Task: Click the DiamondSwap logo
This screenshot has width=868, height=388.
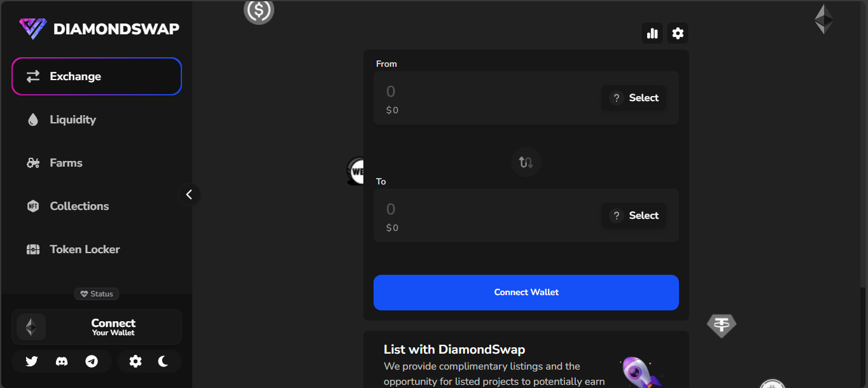Action: [99, 29]
